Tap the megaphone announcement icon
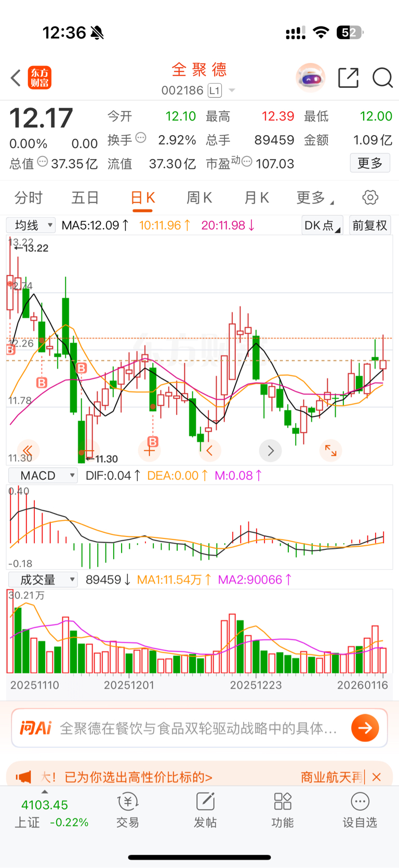 point(23,777)
